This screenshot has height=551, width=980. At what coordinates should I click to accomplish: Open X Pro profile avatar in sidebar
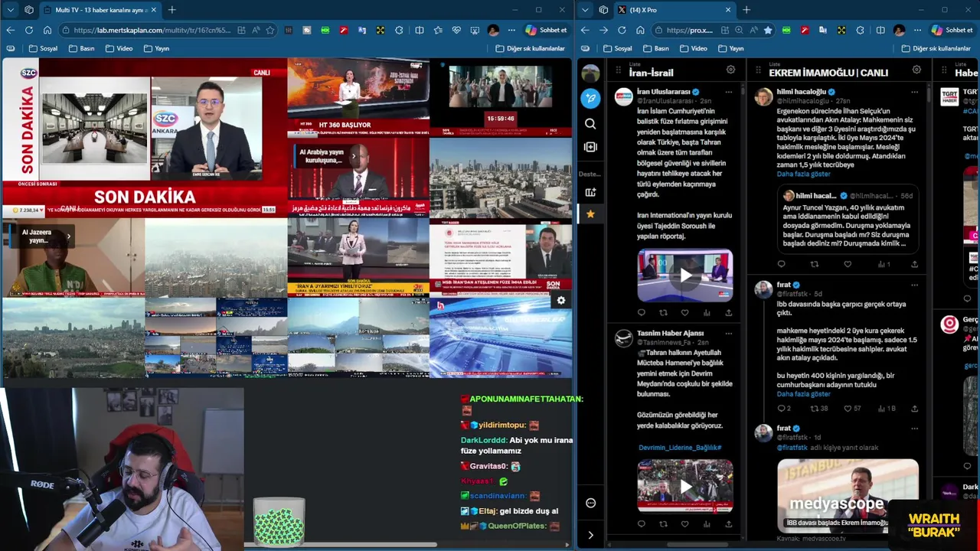point(590,73)
